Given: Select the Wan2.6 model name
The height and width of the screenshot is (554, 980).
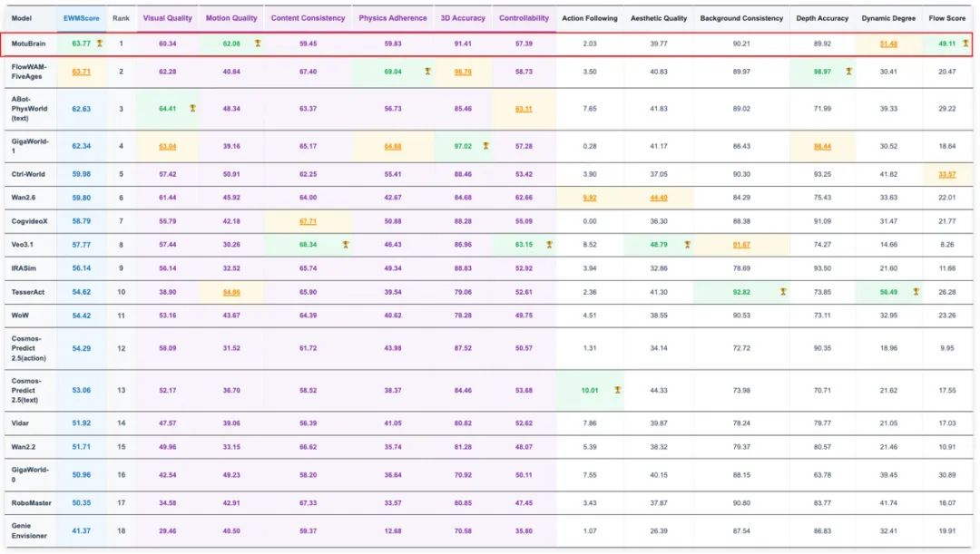Looking at the screenshot, I should (x=23, y=198).
